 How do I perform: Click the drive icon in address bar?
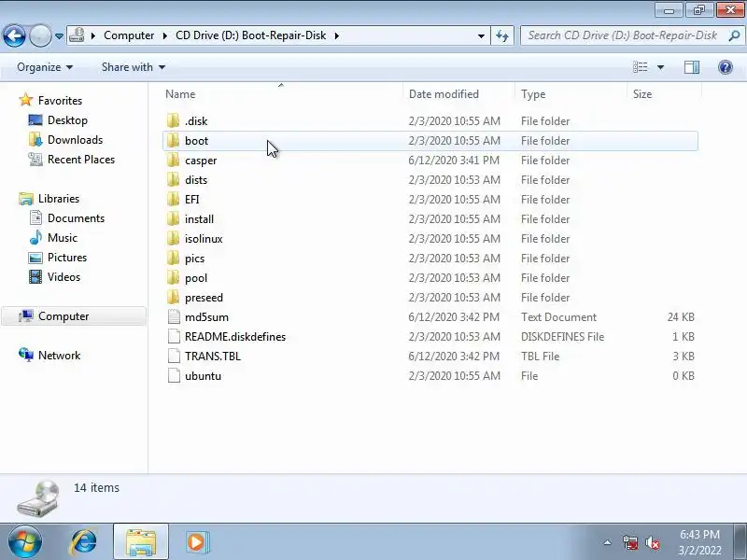click(77, 35)
